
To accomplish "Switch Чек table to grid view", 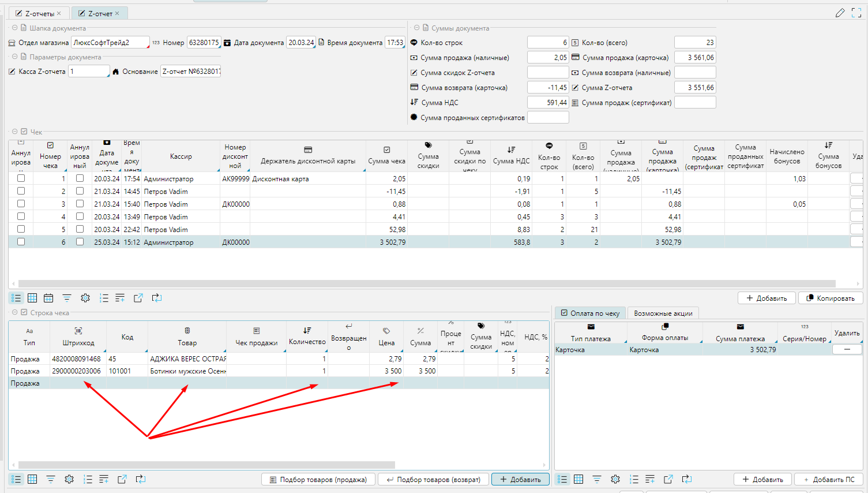I will (32, 298).
